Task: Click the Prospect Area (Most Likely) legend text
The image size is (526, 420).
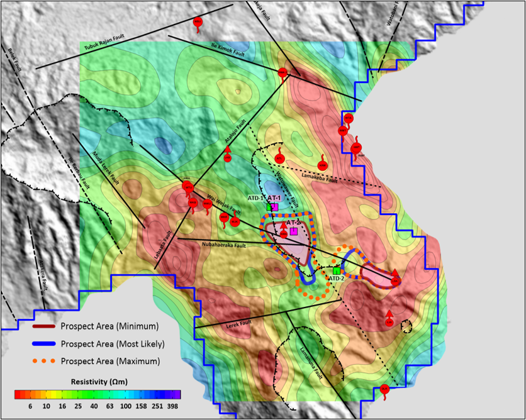Action: [113, 344]
